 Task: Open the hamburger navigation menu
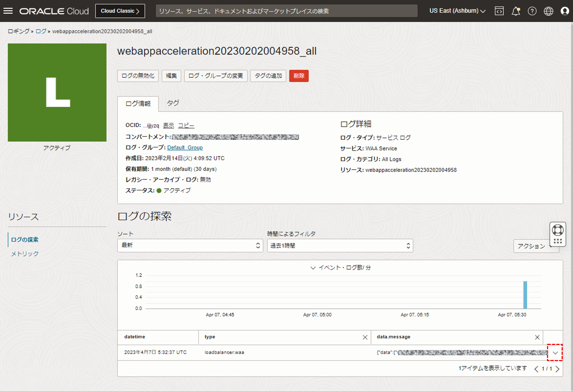(x=8, y=11)
